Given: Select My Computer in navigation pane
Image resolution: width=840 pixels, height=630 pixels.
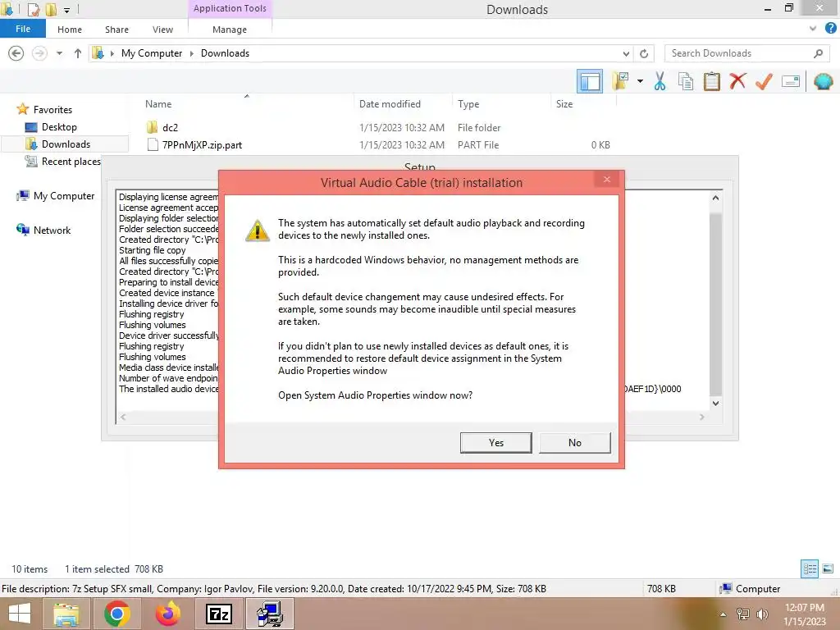Looking at the screenshot, I should point(64,196).
